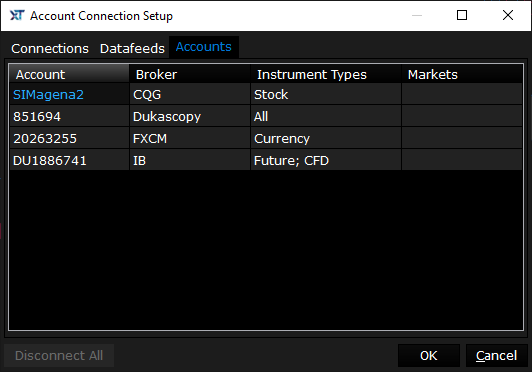Click the Broker column header
The image size is (532, 372).
(190, 74)
